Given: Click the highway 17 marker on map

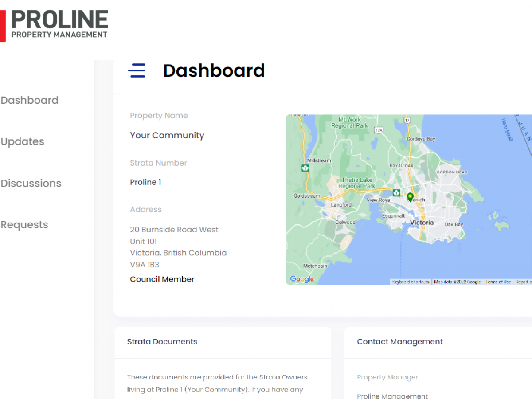Looking at the screenshot, I should [x=407, y=120].
